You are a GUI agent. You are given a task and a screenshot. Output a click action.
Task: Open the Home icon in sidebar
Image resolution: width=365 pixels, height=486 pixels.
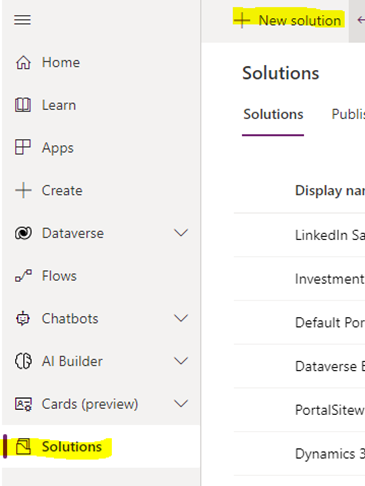coord(23,62)
